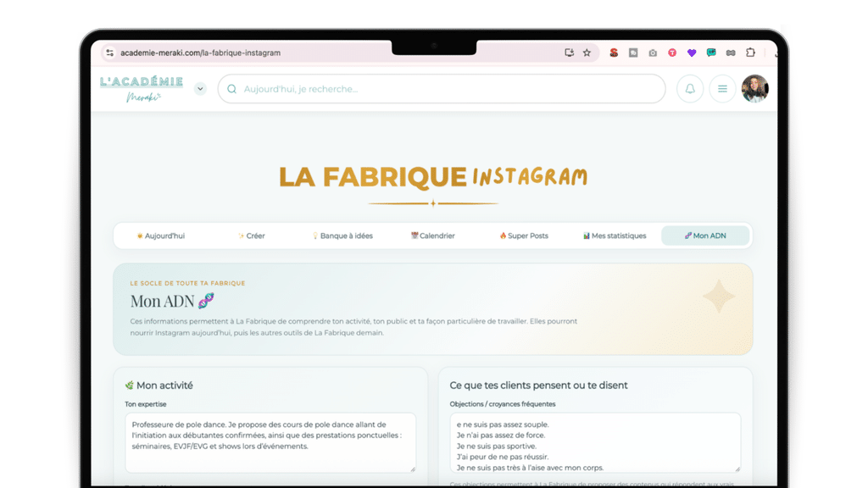Open the camera screenshot extension
This screenshot has height=488, width=868.
(x=653, y=53)
